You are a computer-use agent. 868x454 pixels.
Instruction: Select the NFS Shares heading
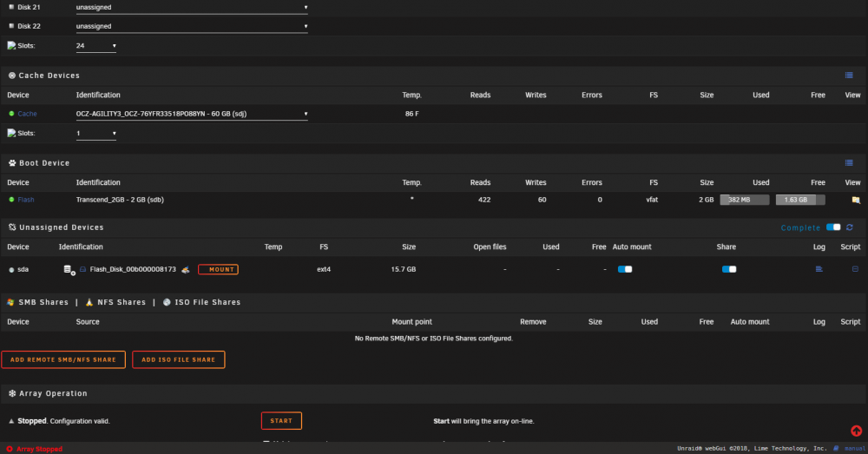click(x=122, y=302)
